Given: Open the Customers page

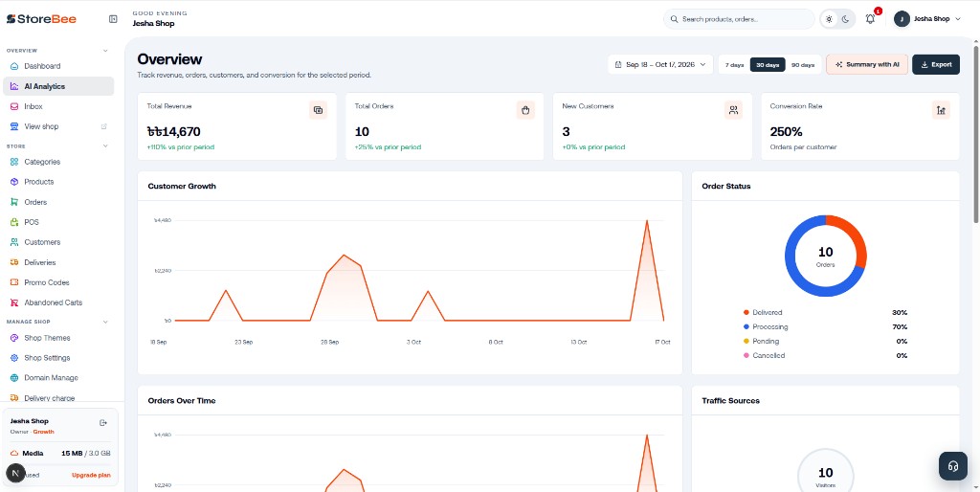Looking at the screenshot, I should (58, 242).
